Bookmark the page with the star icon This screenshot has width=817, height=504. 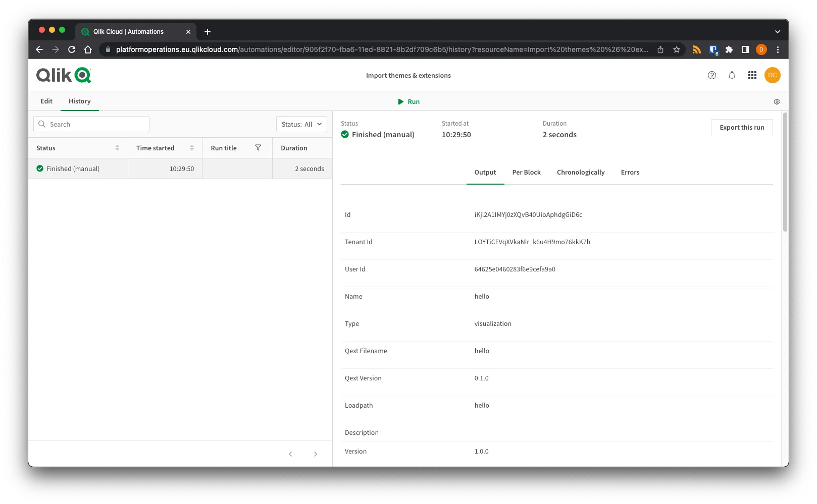coord(676,49)
